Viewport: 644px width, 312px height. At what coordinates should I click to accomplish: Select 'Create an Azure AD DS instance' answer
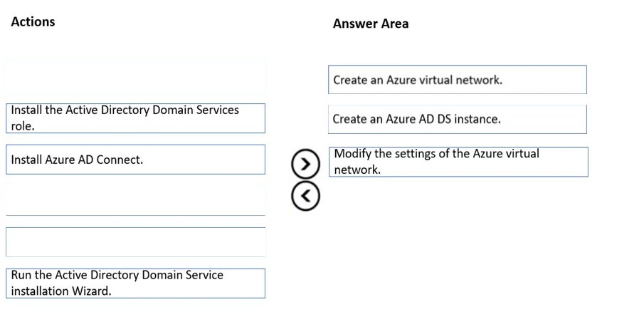click(x=458, y=119)
